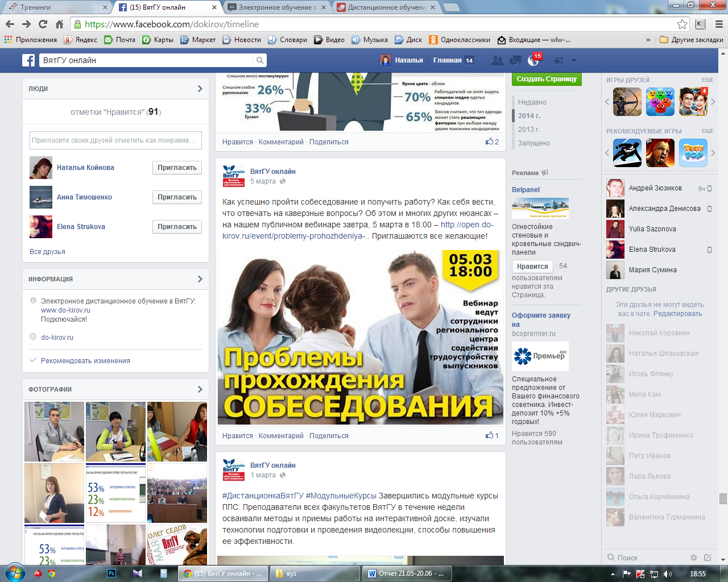Click invite friends input field
The width and height of the screenshot is (728, 582).
coord(115,140)
